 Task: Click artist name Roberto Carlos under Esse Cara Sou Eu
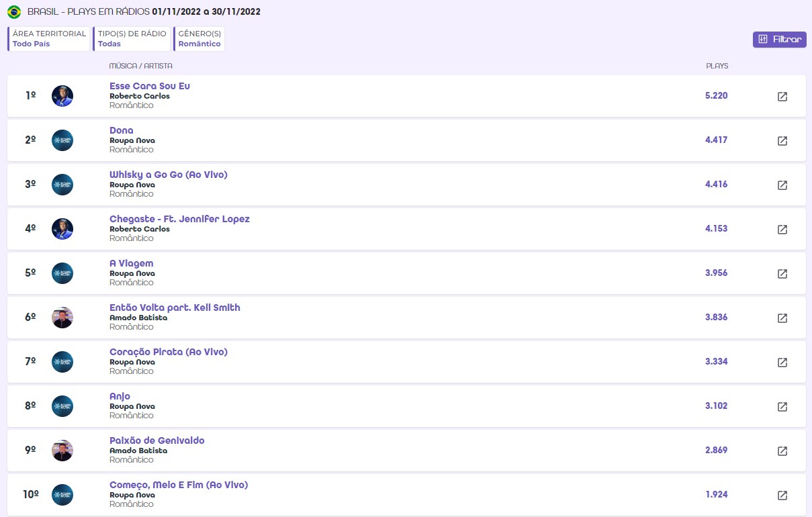coord(140,96)
